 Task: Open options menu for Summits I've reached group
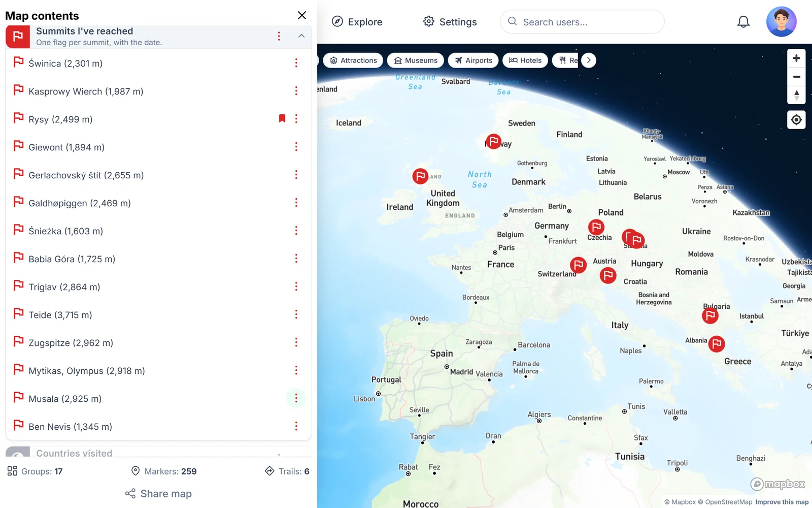[x=279, y=36]
